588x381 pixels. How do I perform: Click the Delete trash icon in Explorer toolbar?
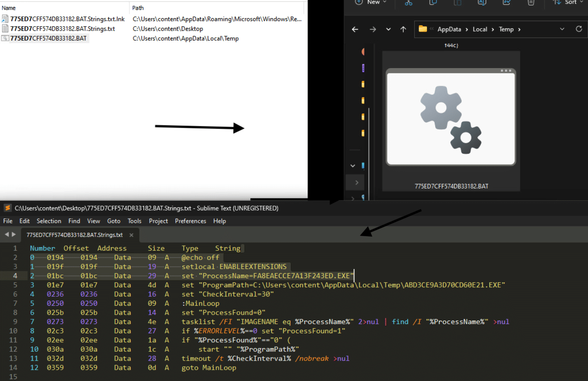(531, 2)
